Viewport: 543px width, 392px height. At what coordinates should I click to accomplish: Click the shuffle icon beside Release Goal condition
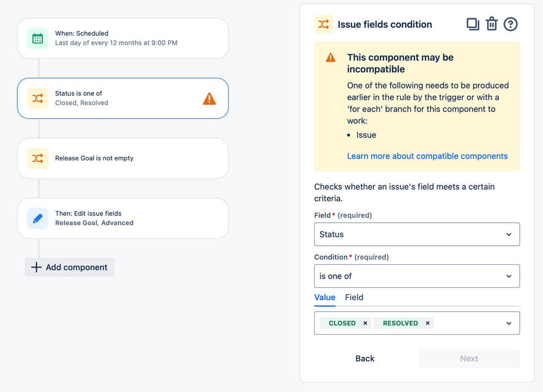pyautogui.click(x=38, y=158)
